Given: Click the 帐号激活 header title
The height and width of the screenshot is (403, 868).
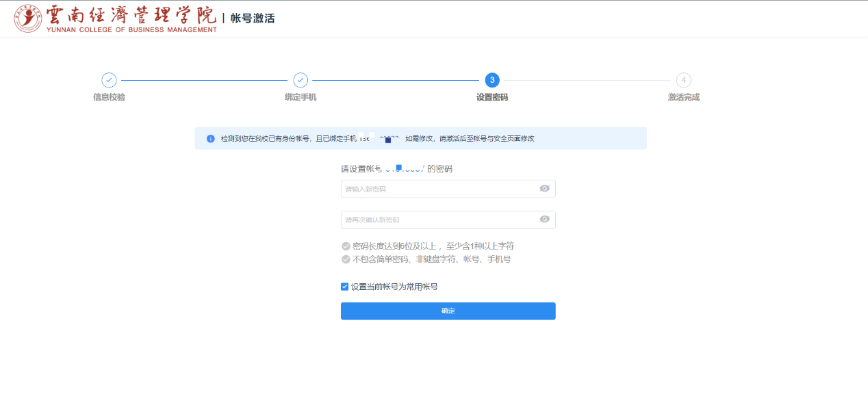Looking at the screenshot, I should tap(253, 18).
